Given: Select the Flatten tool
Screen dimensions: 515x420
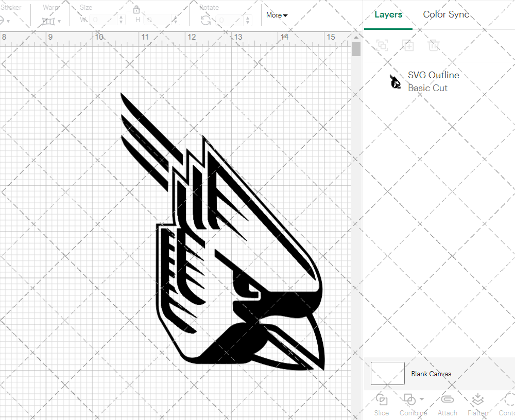Looking at the screenshot, I should tap(477, 399).
